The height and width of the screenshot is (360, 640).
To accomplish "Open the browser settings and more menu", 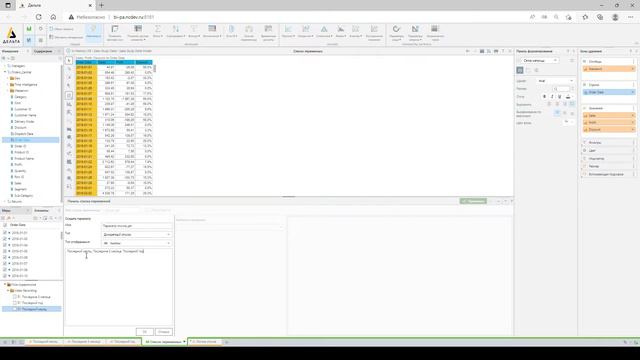I will coord(630,17).
